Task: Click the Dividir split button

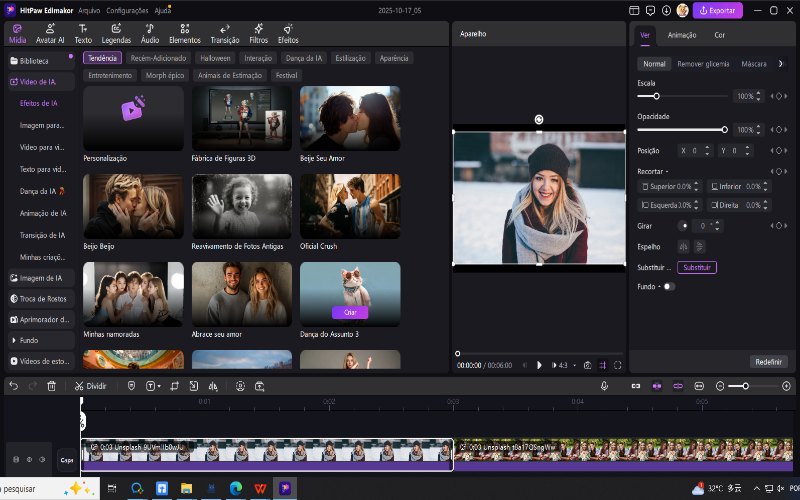Action: click(x=90, y=386)
